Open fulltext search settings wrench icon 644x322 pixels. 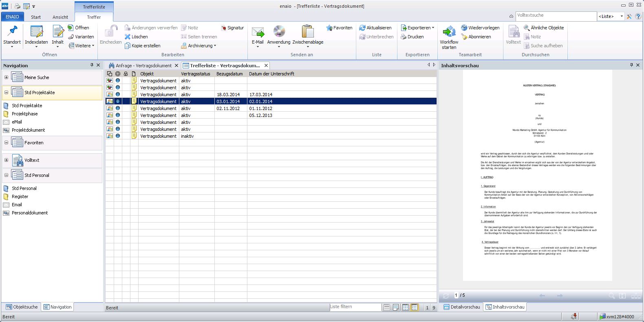click(x=629, y=16)
